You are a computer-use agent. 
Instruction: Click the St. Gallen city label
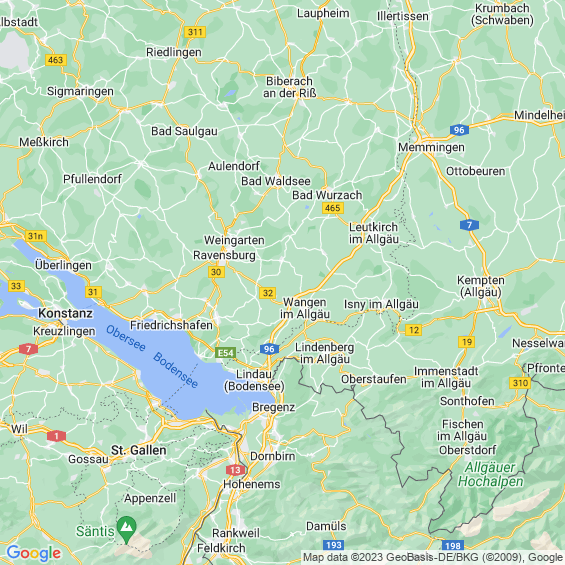139,450
